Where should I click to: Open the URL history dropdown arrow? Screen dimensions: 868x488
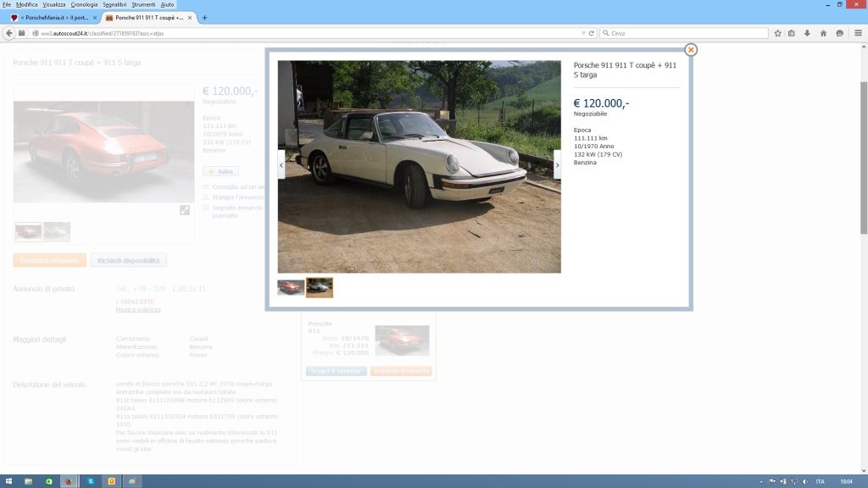click(583, 33)
